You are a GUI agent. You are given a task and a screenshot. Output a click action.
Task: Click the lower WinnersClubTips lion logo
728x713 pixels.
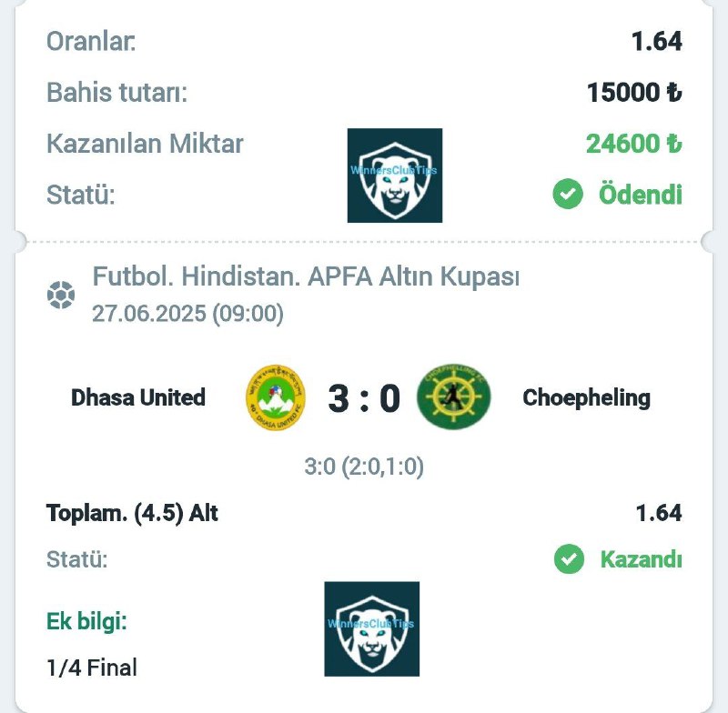click(x=372, y=628)
